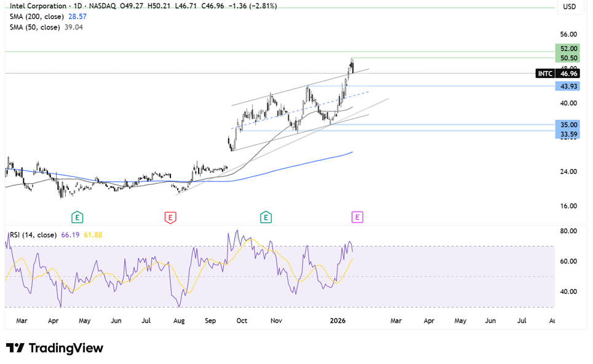Click the magenta upcoming earnings E marker

click(357, 217)
